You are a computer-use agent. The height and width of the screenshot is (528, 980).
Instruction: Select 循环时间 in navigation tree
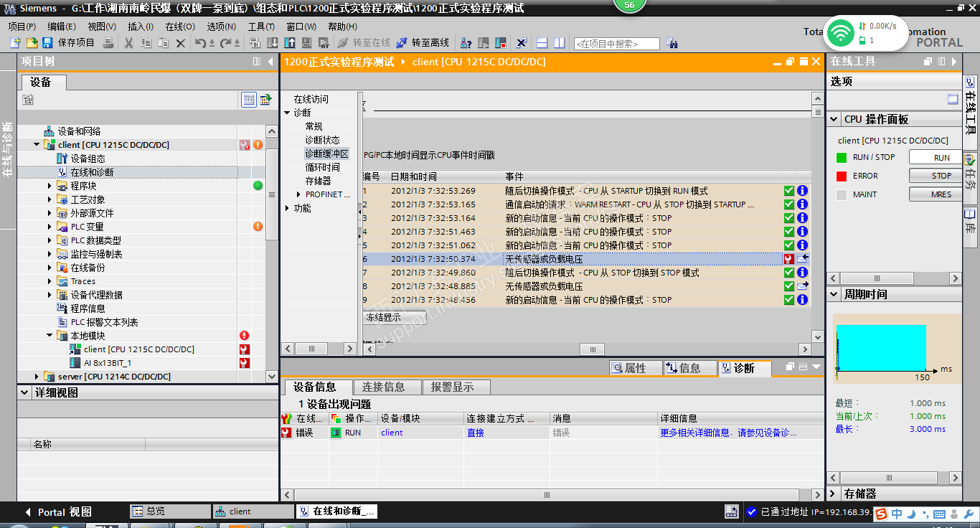[x=323, y=167]
